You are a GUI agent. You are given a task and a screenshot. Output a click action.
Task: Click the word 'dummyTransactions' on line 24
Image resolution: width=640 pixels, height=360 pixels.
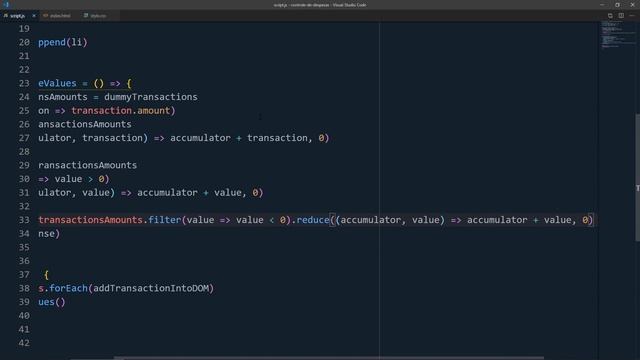(151, 97)
